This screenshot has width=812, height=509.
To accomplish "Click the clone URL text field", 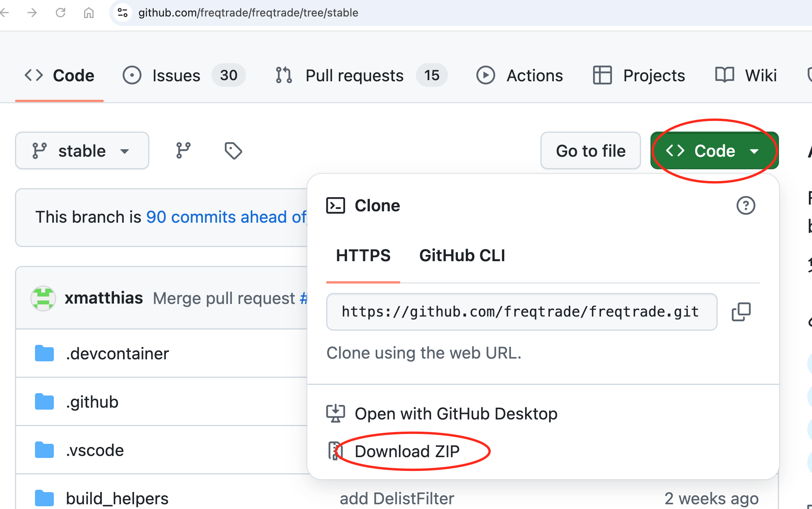I will [521, 312].
